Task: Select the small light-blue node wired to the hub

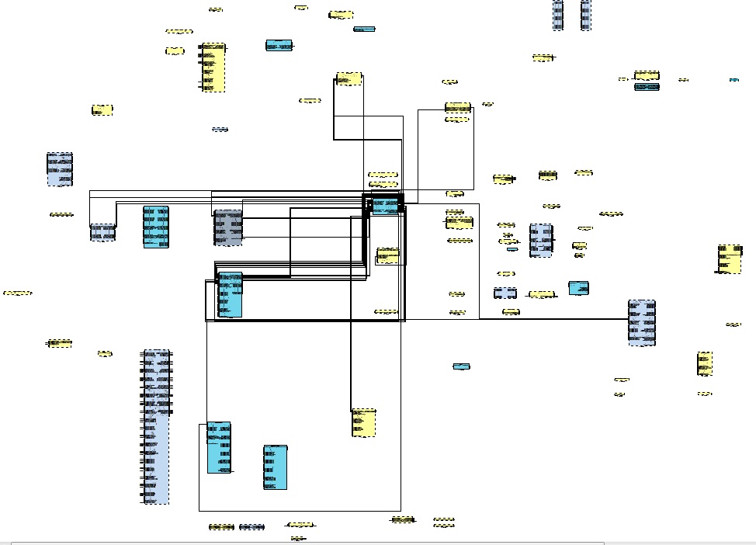Action: tap(102, 232)
